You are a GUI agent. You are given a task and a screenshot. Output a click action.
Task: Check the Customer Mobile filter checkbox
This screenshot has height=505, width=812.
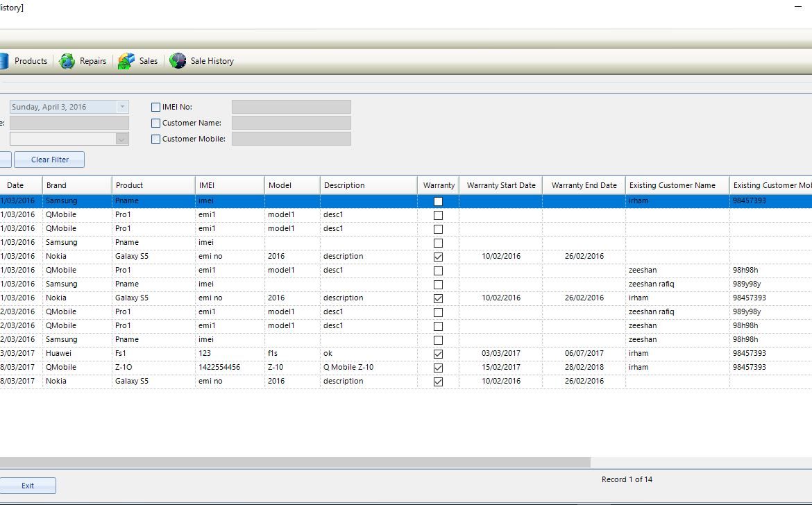pos(155,139)
